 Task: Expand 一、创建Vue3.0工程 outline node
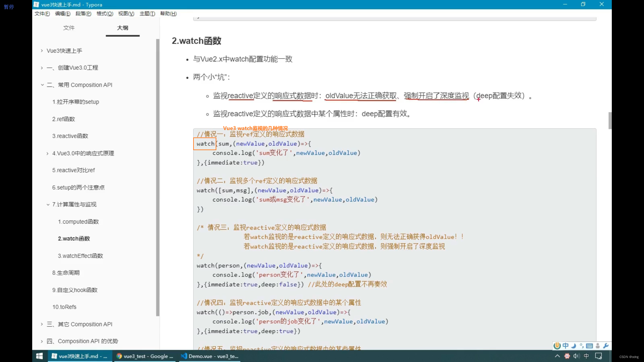click(x=42, y=68)
